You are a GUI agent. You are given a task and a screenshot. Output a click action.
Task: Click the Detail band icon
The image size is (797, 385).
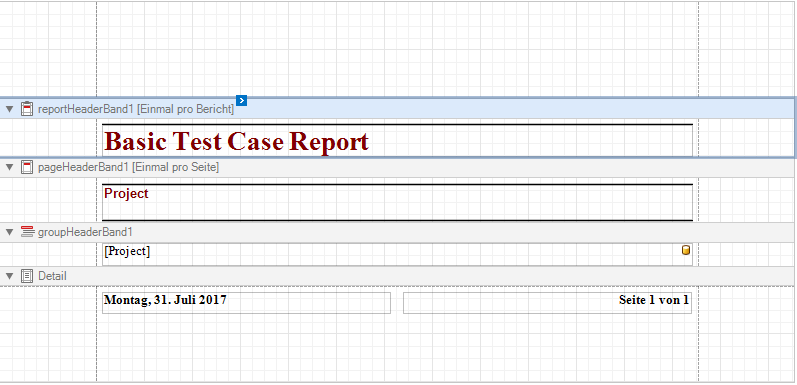click(27, 276)
